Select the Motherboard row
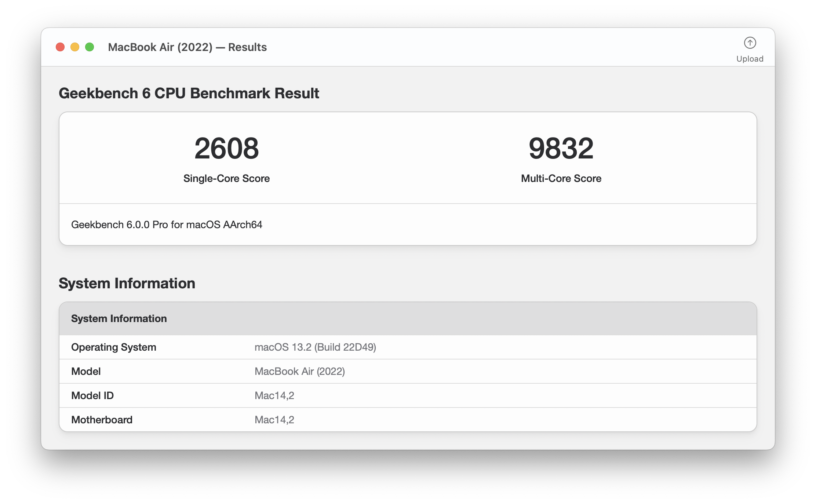 click(102, 420)
